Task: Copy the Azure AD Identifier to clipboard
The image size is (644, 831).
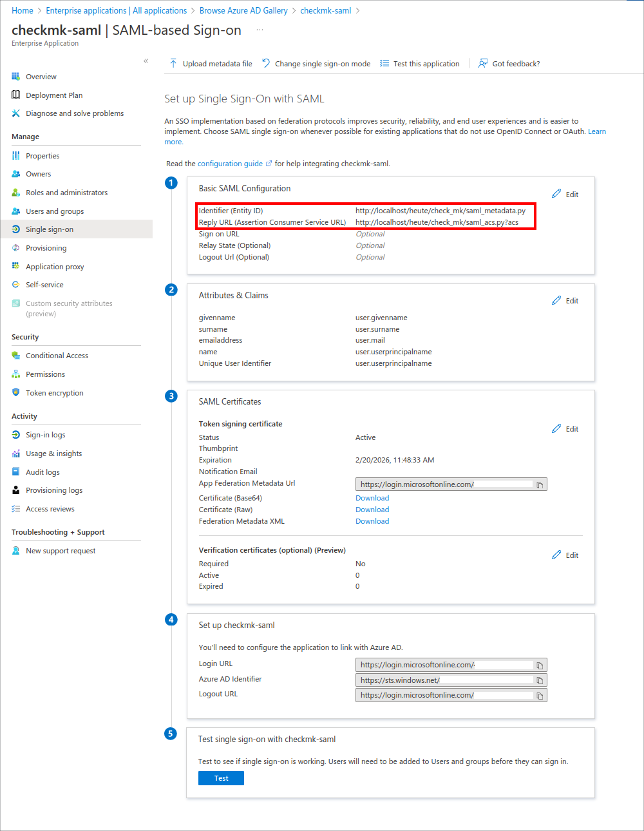Action: (x=540, y=680)
